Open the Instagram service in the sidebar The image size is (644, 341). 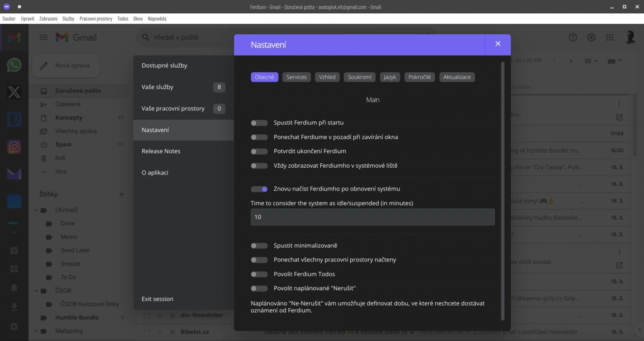(x=14, y=147)
